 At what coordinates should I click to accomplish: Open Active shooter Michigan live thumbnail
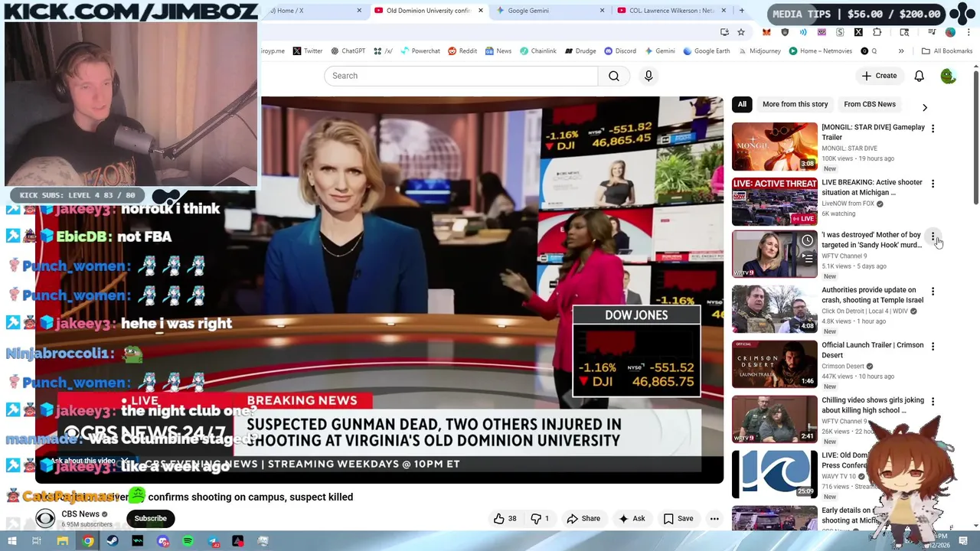tap(775, 201)
